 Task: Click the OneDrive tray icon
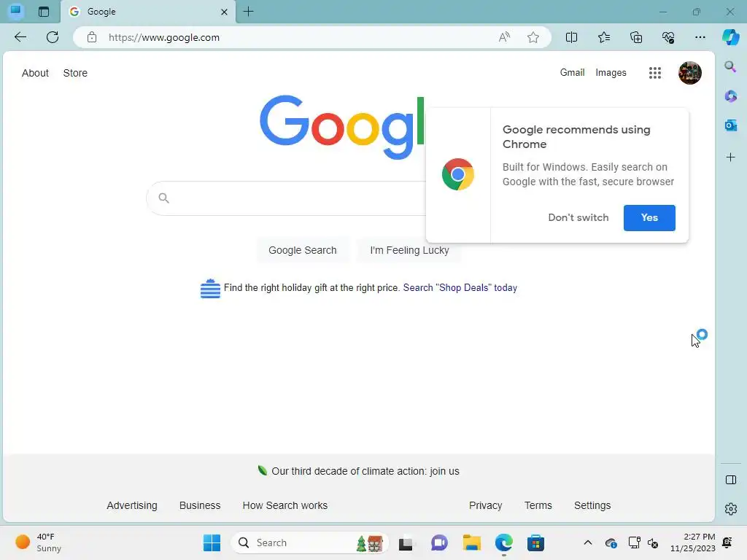pos(611,542)
